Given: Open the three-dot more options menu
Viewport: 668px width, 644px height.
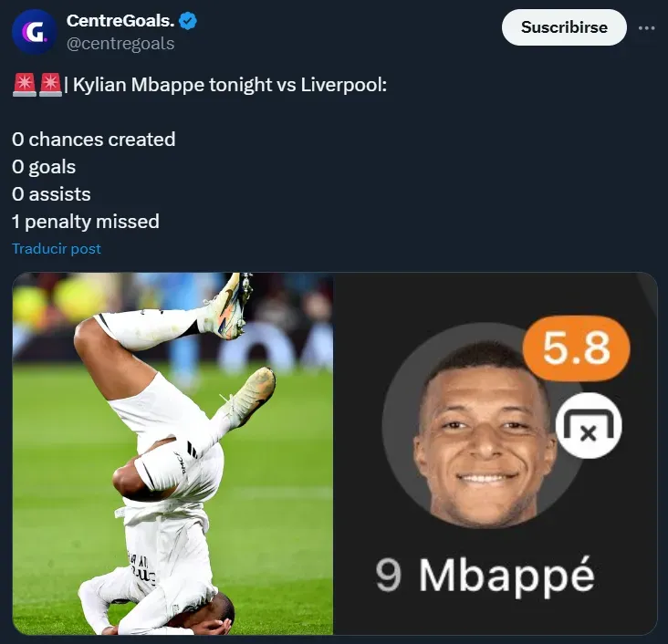Looking at the screenshot, I should tap(646, 28).
